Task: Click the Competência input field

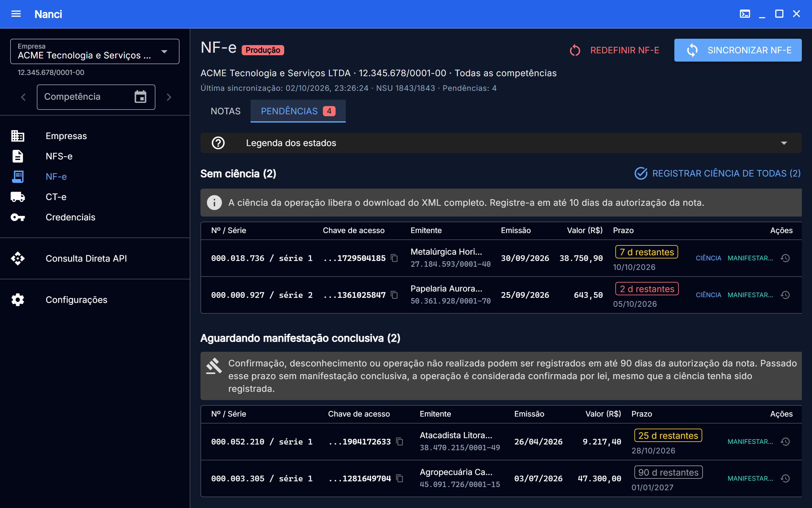Action: click(96, 97)
